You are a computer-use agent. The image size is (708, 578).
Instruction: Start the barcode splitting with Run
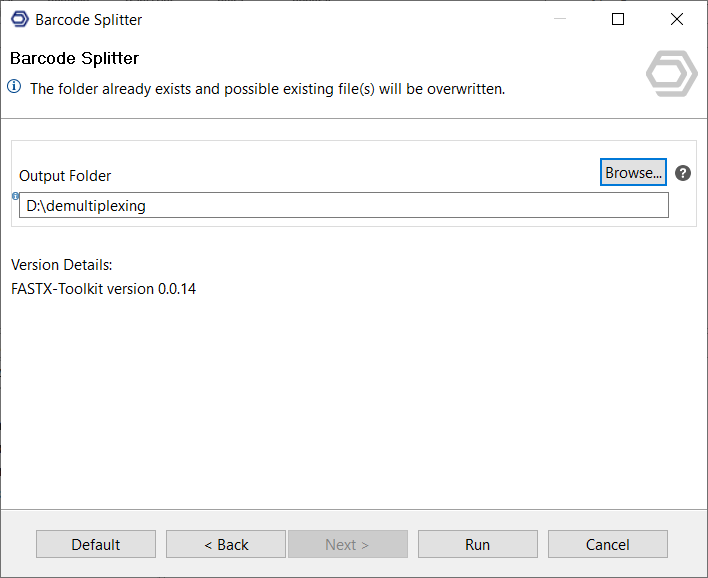click(477, 544)
